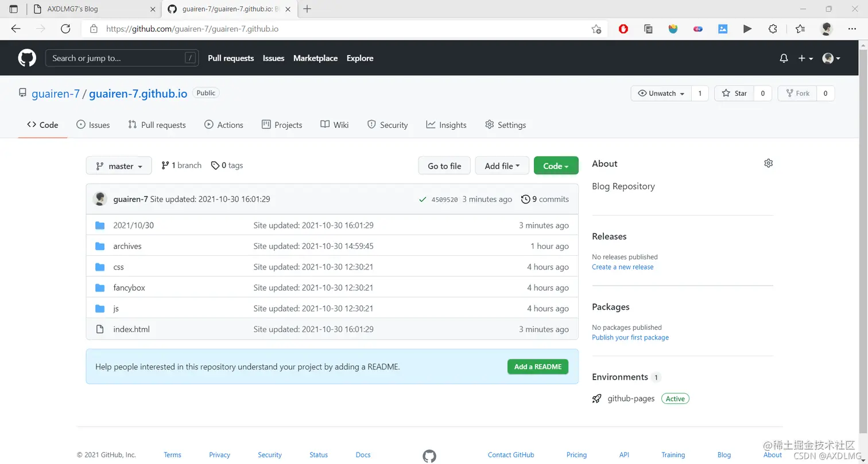Click the GitHub Octocat logo in header
868x464 pixels.
pos(27,58)
